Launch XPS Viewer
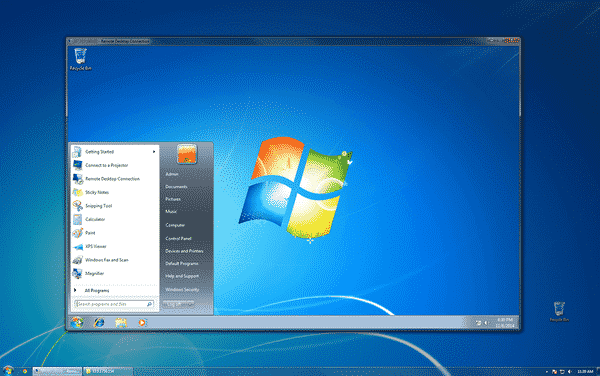Image resolution: width=600 pixels, height=376 pixels. [114, 246]
